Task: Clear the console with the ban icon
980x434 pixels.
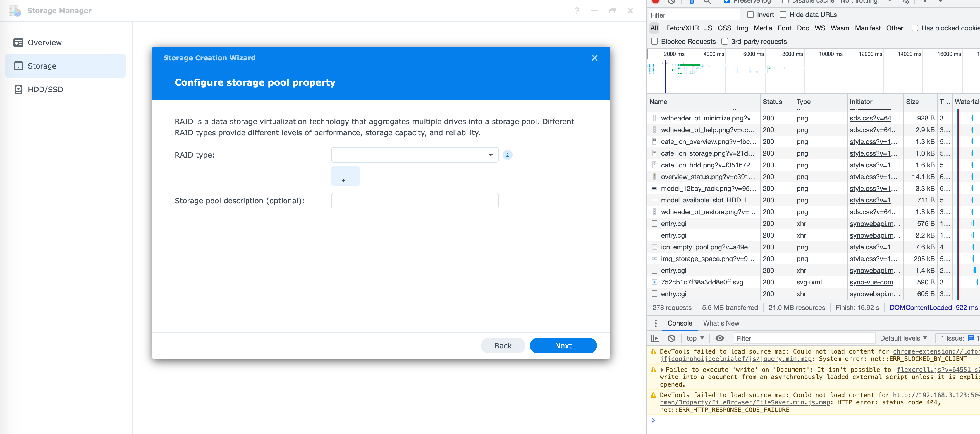Action: (x=671, y=338)
